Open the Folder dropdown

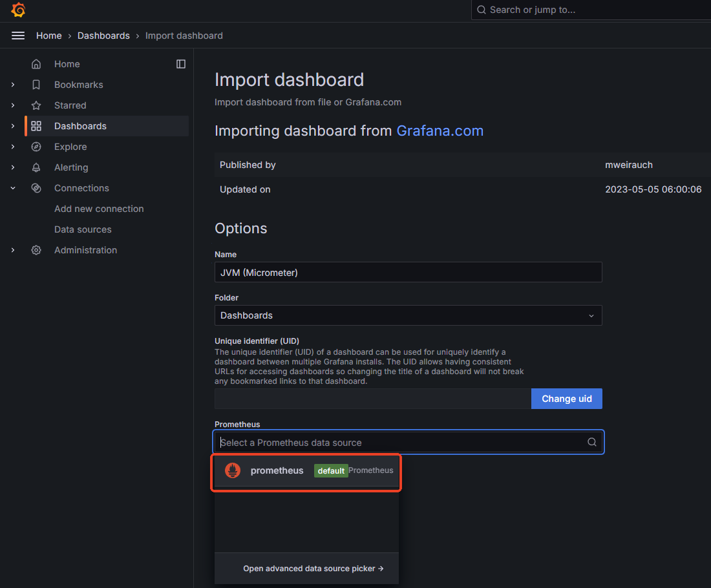coord(408,315)
